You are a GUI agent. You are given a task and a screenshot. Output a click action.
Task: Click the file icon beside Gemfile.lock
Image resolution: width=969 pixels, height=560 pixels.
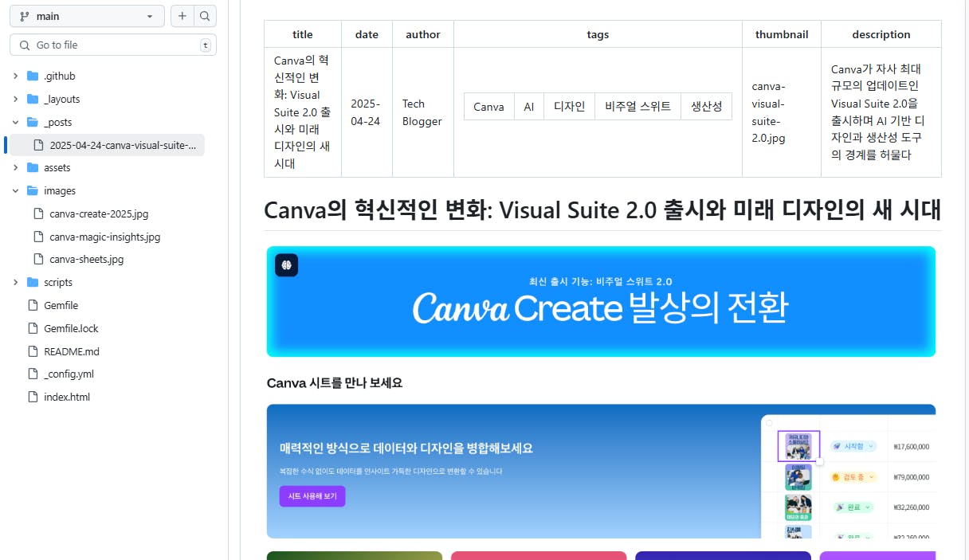pyautogui.click(x=33, y=329)
